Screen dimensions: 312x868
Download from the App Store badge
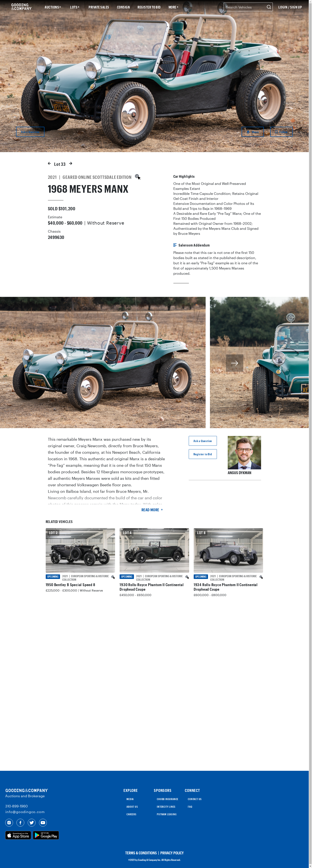pos(18,835)
